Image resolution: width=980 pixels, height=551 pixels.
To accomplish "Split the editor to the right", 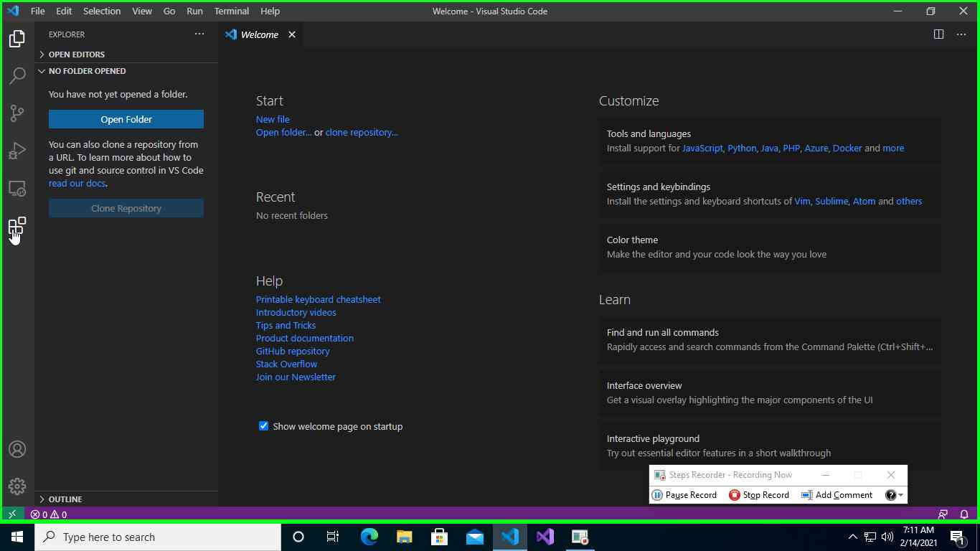I will pos(938,34).
